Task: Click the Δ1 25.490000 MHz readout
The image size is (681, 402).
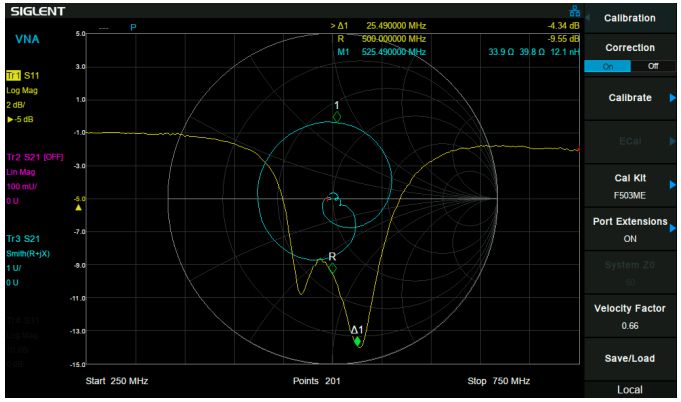Action: [378, 26]
